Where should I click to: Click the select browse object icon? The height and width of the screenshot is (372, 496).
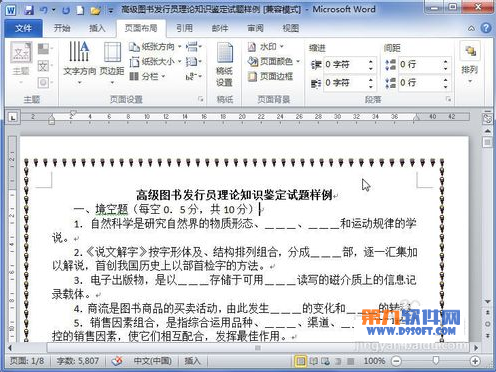click(x=487, y=324)
